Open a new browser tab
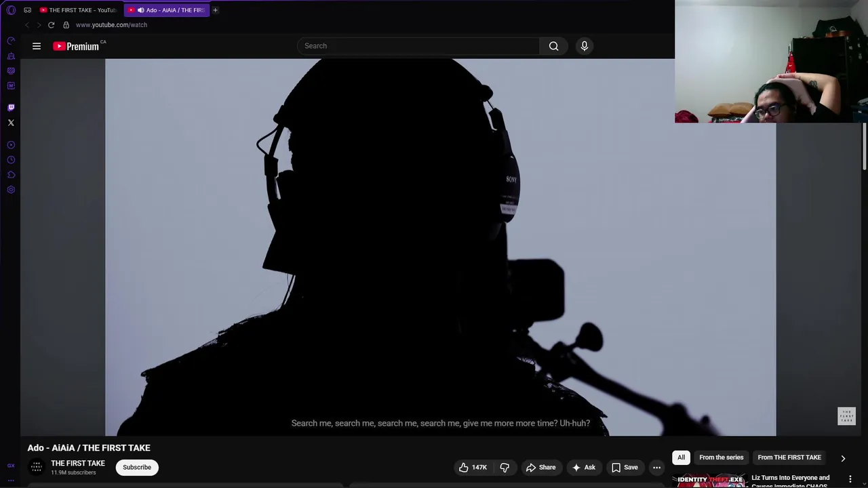This screenshot has height=488, width=868. (x=215, y=10)
